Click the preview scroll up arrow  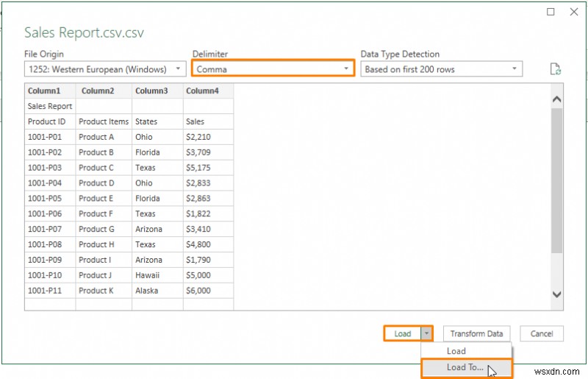(x=557, y=99)
